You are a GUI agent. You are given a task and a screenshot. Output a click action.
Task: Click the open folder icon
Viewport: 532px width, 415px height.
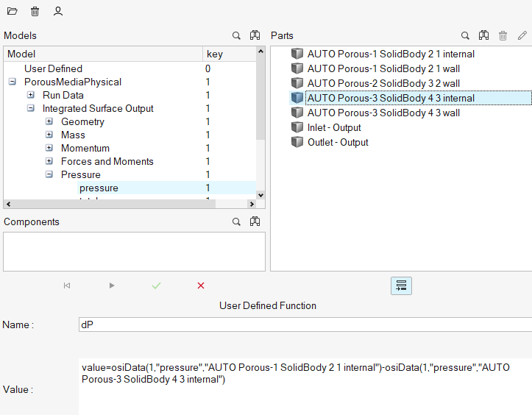click(13, 12)
